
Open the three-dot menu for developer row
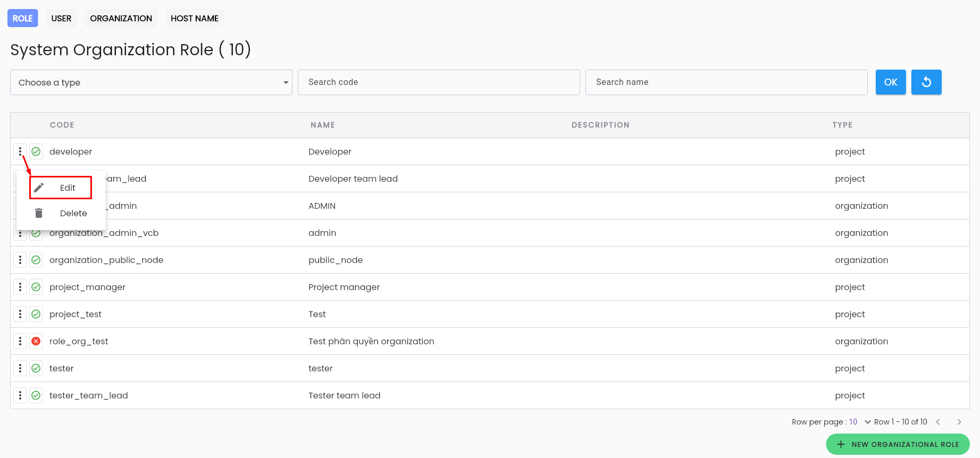point(20,151)
